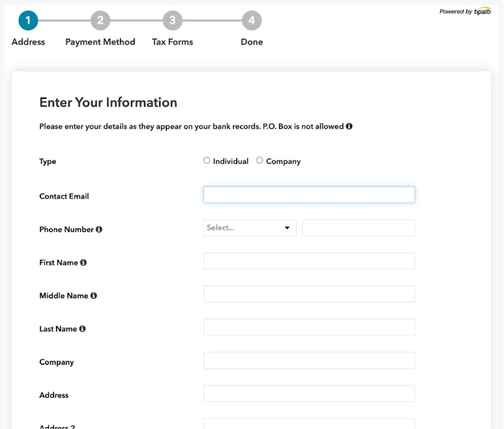Click the step 1 Address circle icon
This screenshot has width=504, height=429.
tap(28, 20)
